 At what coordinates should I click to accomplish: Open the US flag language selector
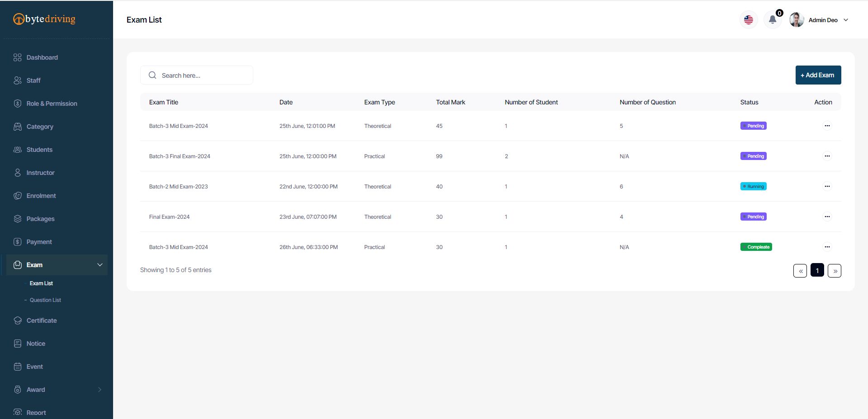pyautogui.click(x=749, y=20)
